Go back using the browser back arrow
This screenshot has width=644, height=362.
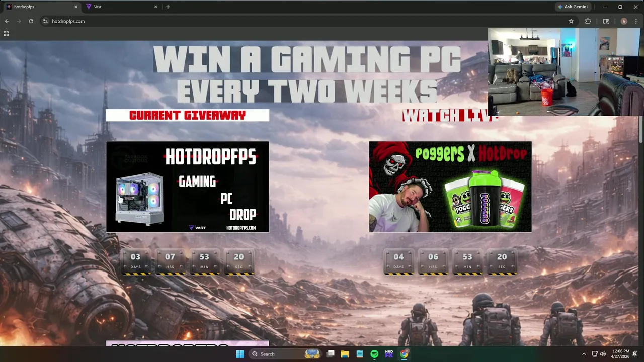7,21
